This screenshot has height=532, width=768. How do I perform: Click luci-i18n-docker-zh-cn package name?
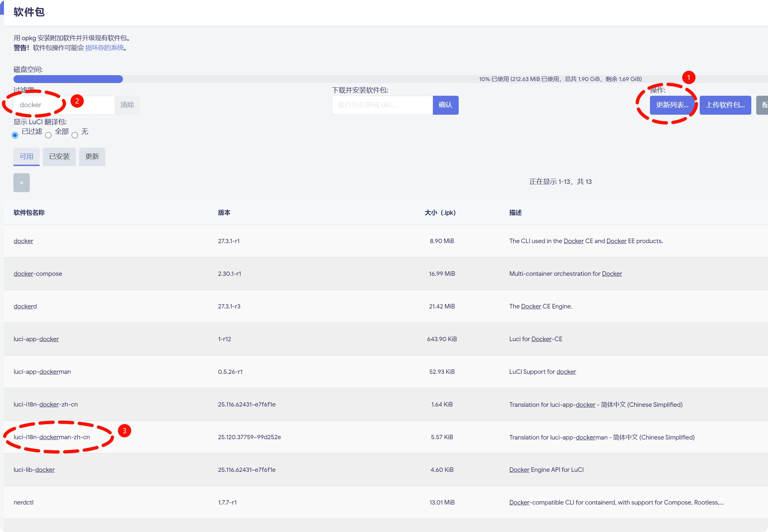46,404
